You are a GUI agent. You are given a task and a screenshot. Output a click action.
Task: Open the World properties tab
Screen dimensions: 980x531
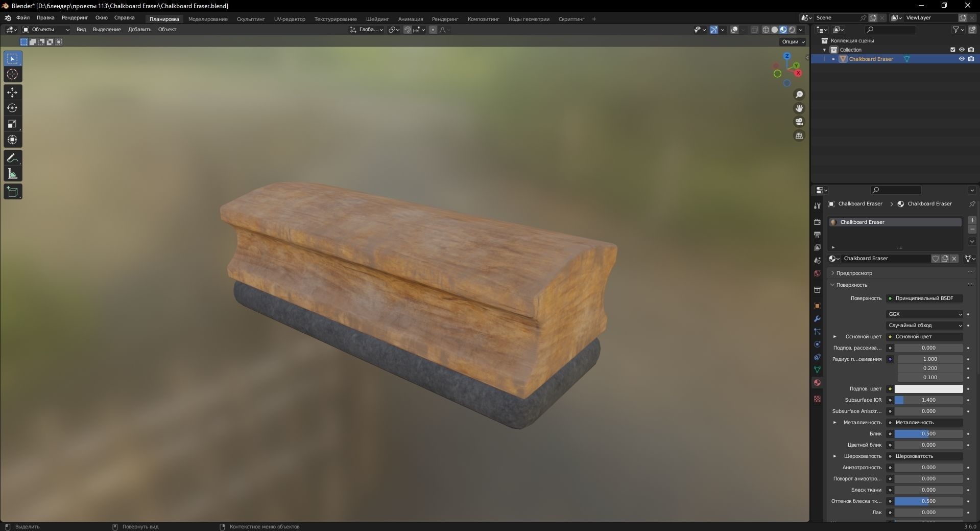[x=817, y=273]
